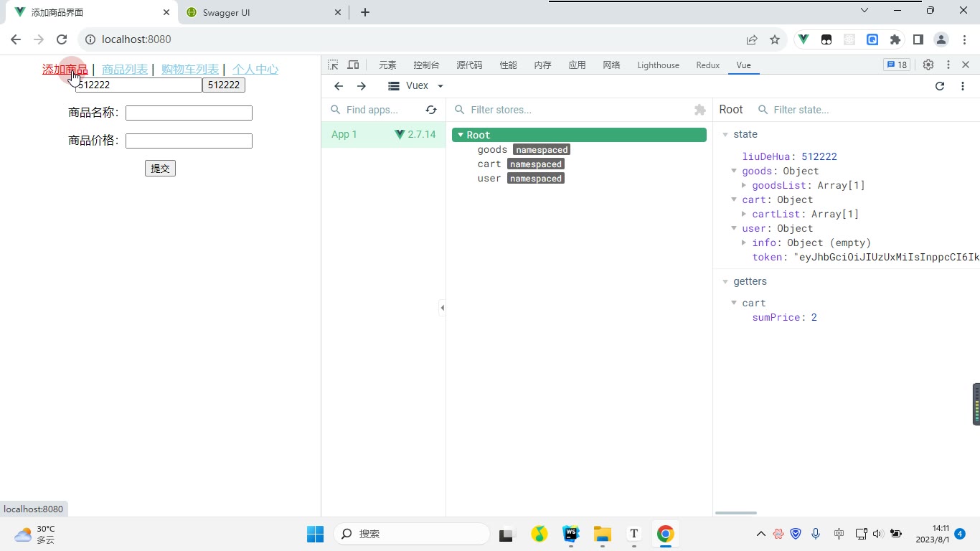Reload the localhost page
980x551 pixels.
[62, 39]
